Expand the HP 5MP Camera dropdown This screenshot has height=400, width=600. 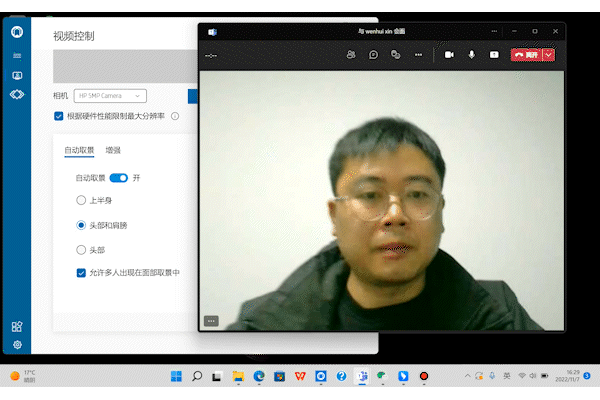tap(110, 95)
